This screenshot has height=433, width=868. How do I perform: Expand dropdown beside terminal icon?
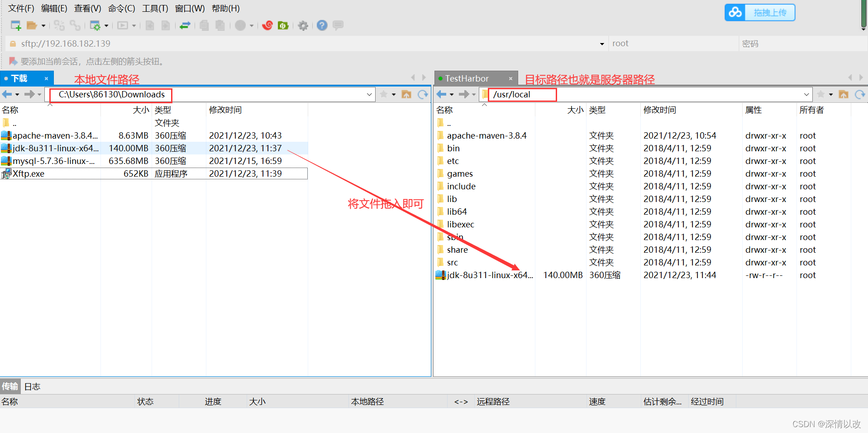tap(134, 26)
